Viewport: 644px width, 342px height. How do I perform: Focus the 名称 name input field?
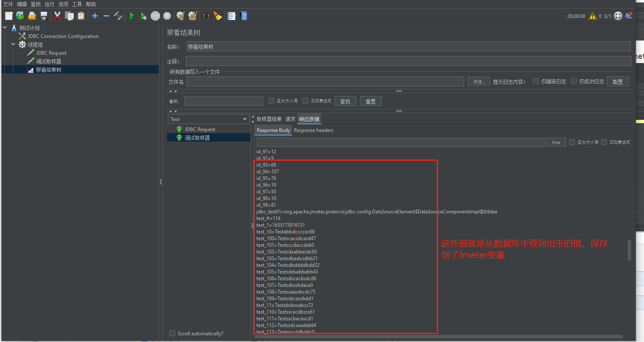coord(408,46)
